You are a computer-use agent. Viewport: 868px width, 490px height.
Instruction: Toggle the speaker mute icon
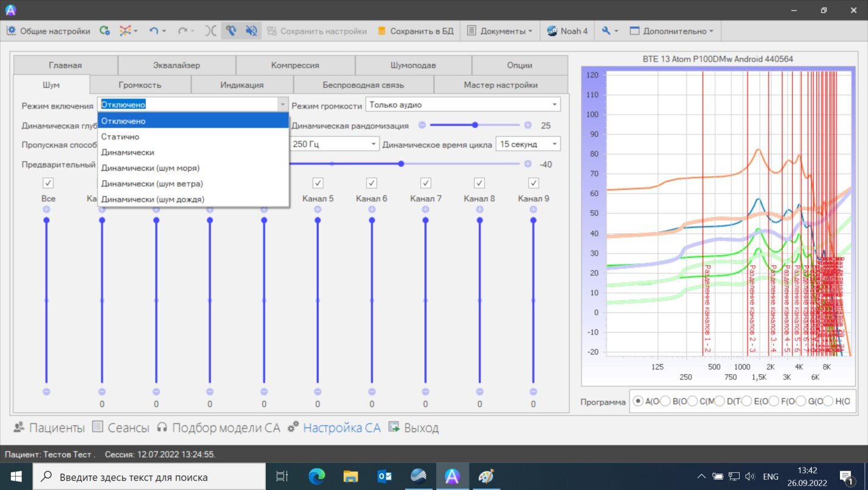coord(251,31)
